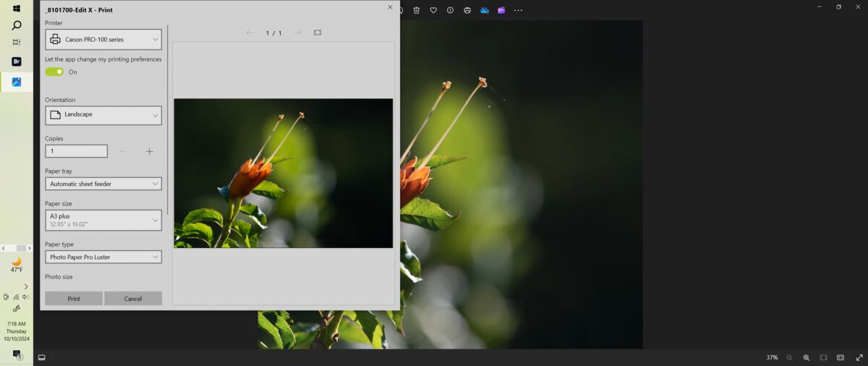Open the three-dot See more menu
Image resolution: width=868 pixels, height=366 pixels.
(x=518, y=10)
